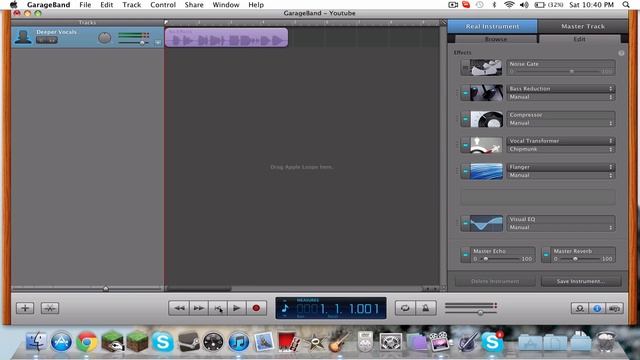Adjust the Deeper Vocals pan knob
Screen dimensions: 640x360
tap(105, 38)
